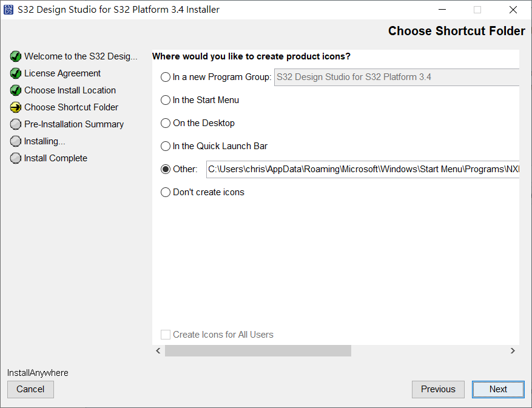Click the yellow arrow icon beside Choose Shortcut Folder
The image size is (532, 408).
16,107
